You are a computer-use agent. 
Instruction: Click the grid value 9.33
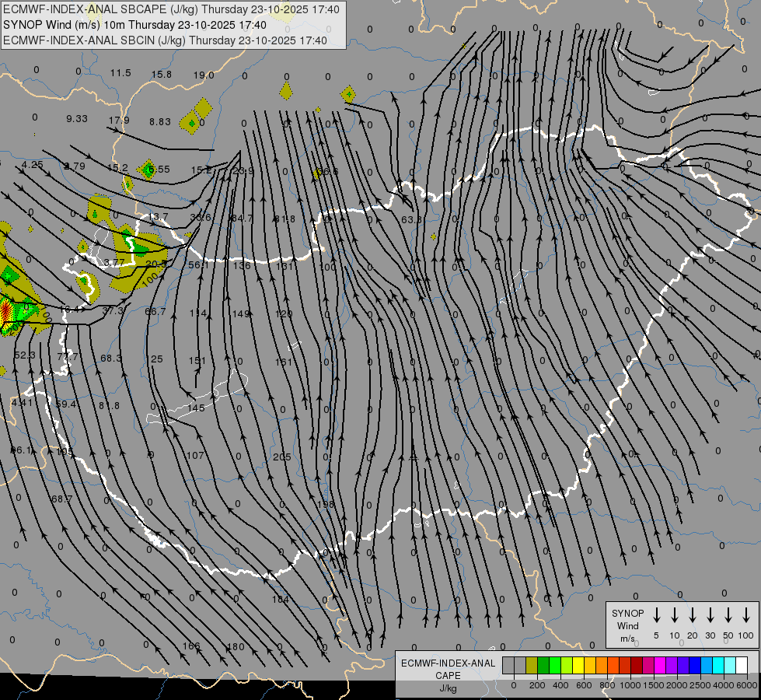coord(77,119)
